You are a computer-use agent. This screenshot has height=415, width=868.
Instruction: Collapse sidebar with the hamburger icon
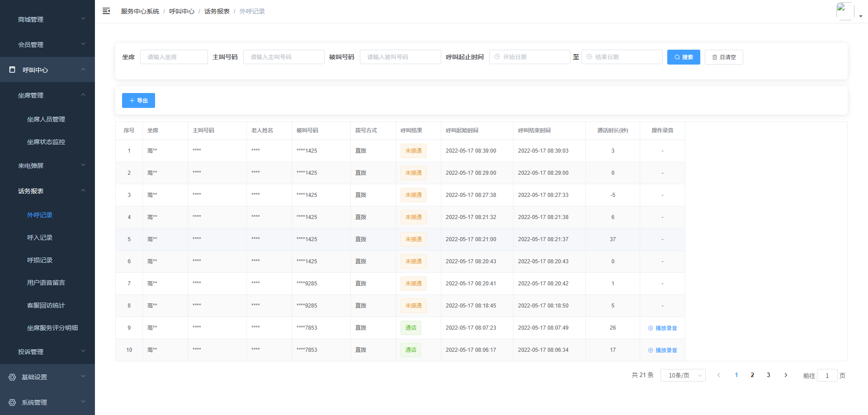click(106, 11)
